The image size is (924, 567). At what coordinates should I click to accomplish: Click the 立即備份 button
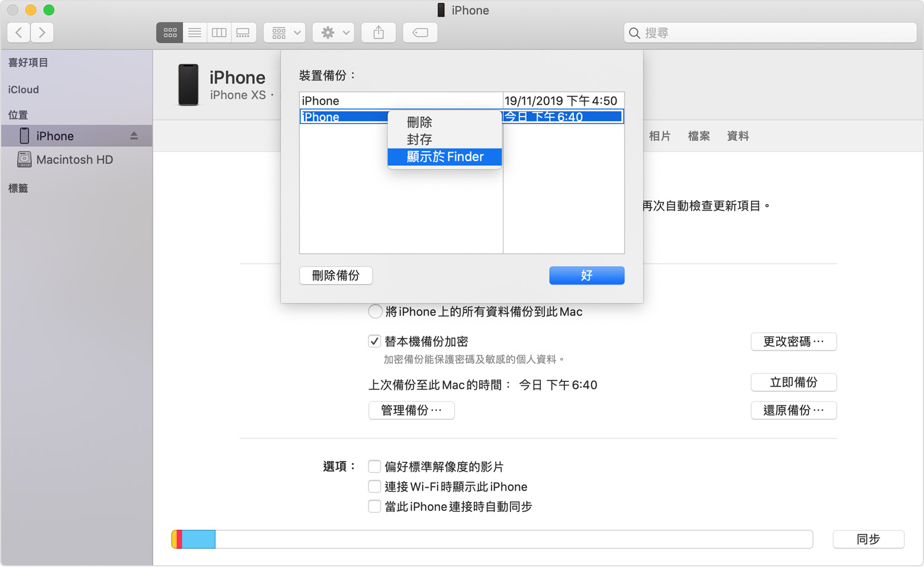click(x=794, y=382)
